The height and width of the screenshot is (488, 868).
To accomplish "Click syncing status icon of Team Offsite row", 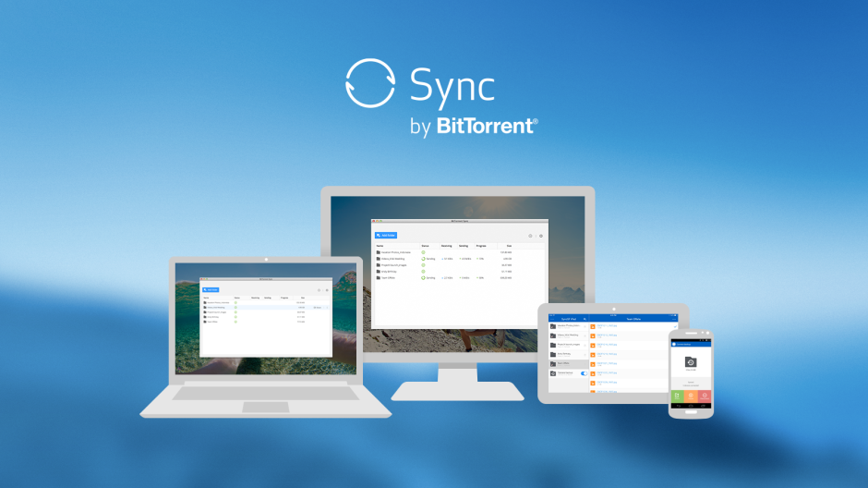I will (424, 277).
